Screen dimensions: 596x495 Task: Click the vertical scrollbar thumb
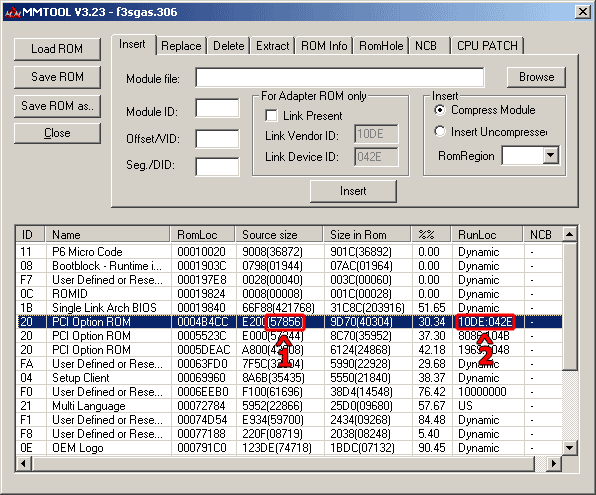coord(569,306)
